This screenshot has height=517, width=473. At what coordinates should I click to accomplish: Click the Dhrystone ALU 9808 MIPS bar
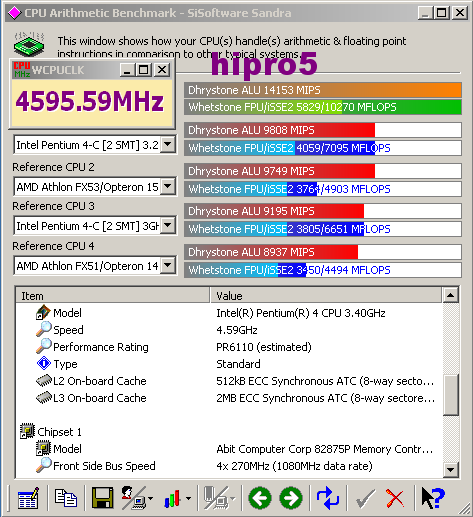[x=323, y=130]
